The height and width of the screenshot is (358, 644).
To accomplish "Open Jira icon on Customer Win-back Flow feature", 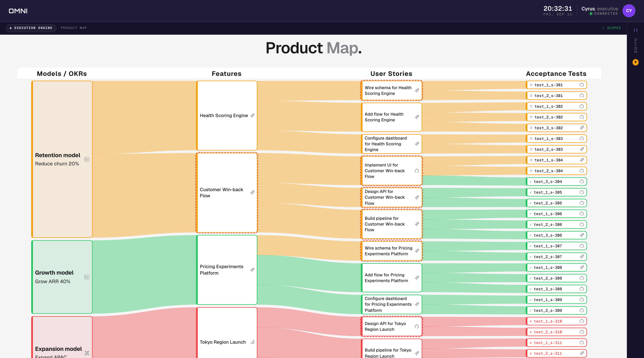I will pos(252,192).
